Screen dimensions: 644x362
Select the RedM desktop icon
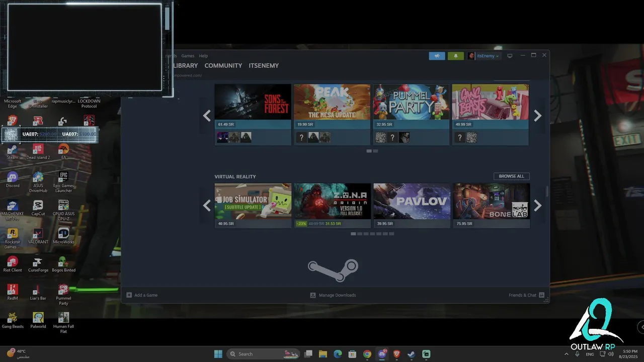click(13, 292)
